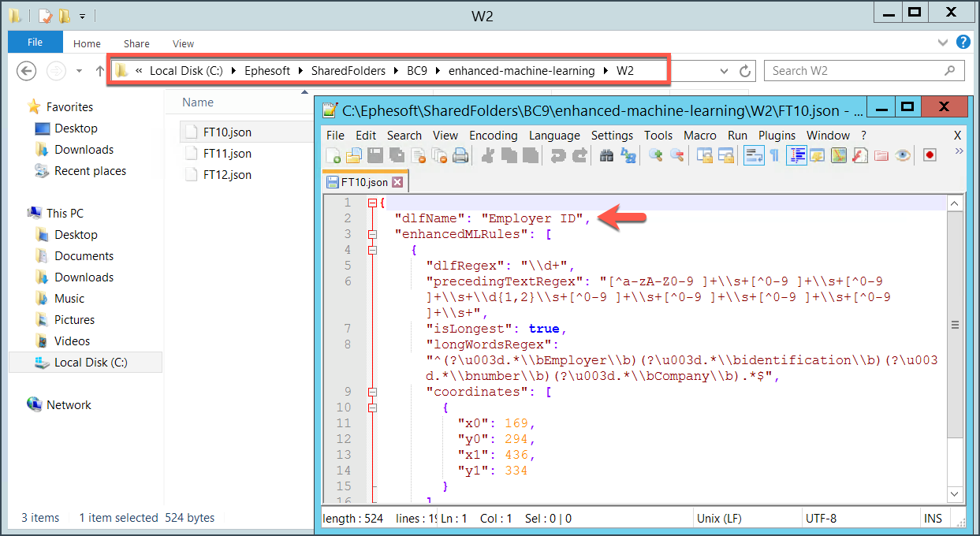Toggle Show All Characters pilcrow icon
Screen dimensions: 980x536
pyautogui.click(x=774, y=155)
